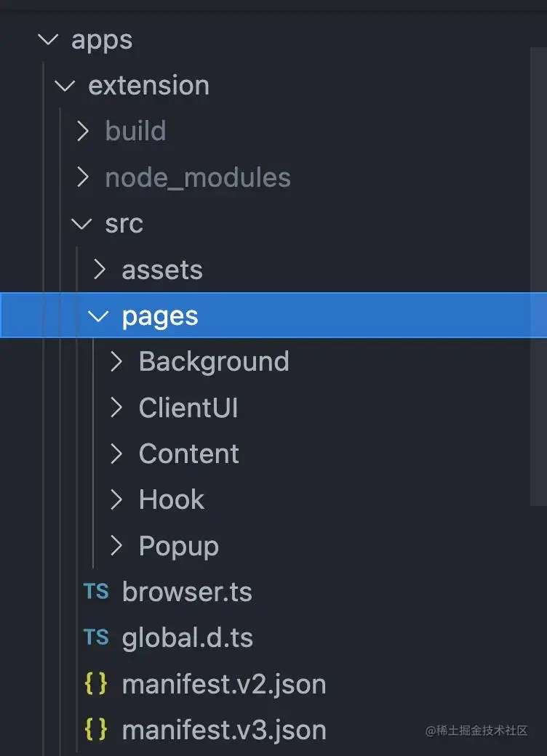Expand the node_modules folder
The image size is (547, 756).
[83, 177]
